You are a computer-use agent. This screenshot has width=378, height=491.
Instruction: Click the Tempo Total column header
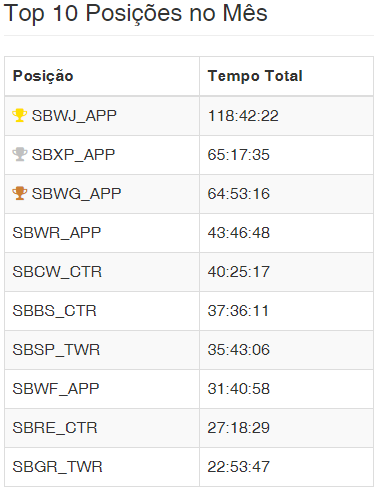tap(255, 76)
